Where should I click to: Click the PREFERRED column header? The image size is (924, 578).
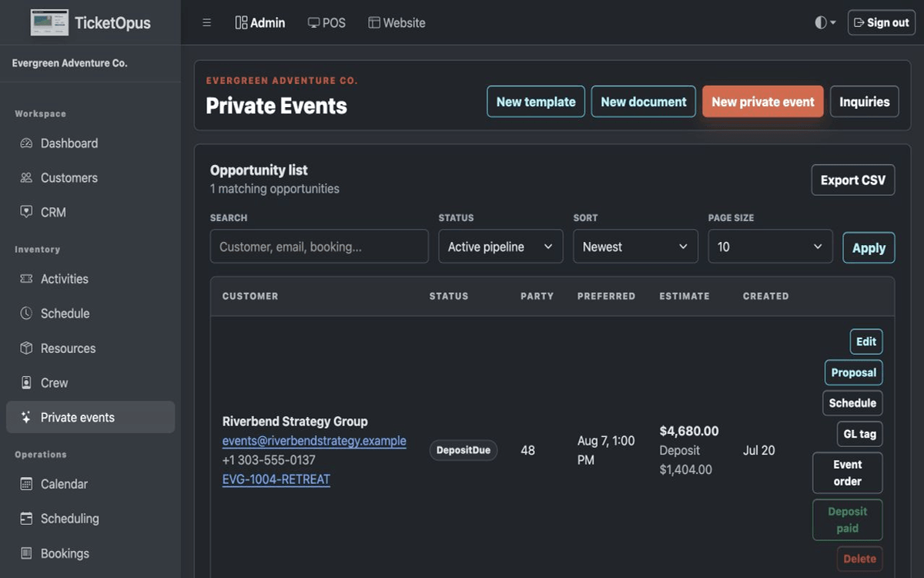[x=607, y=296]
